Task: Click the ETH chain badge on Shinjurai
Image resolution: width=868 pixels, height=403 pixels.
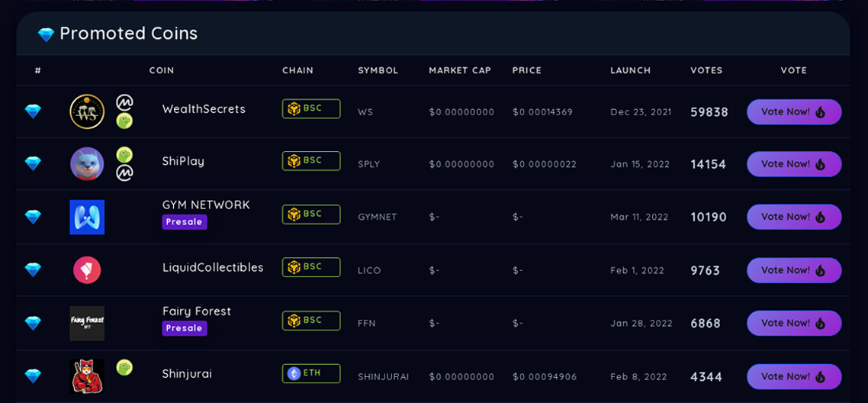Action: click(x=311, y=374)
